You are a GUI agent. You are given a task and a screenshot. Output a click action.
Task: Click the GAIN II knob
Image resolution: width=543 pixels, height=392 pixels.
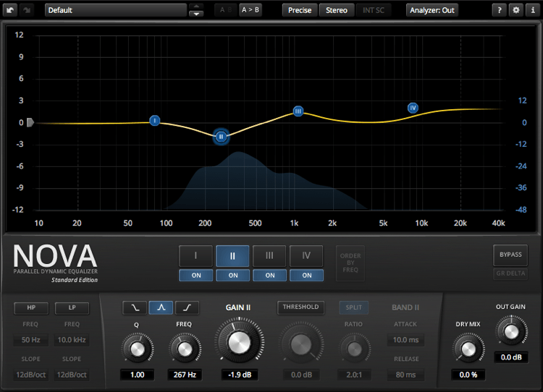click(240, 343)
